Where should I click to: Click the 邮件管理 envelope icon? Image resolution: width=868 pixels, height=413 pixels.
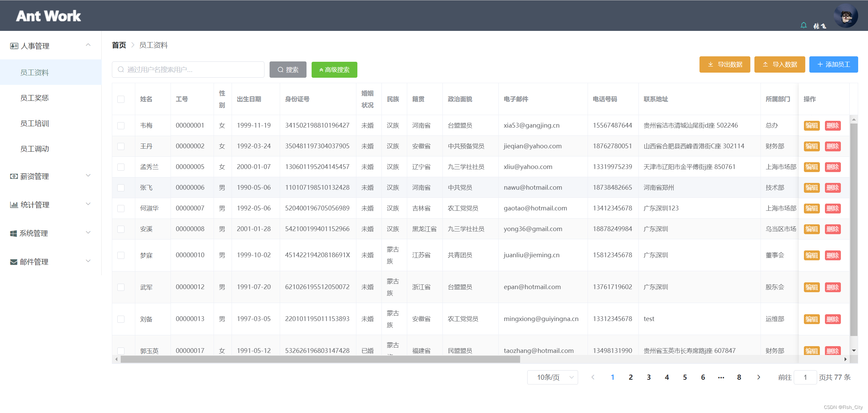(x=14, y=262)
